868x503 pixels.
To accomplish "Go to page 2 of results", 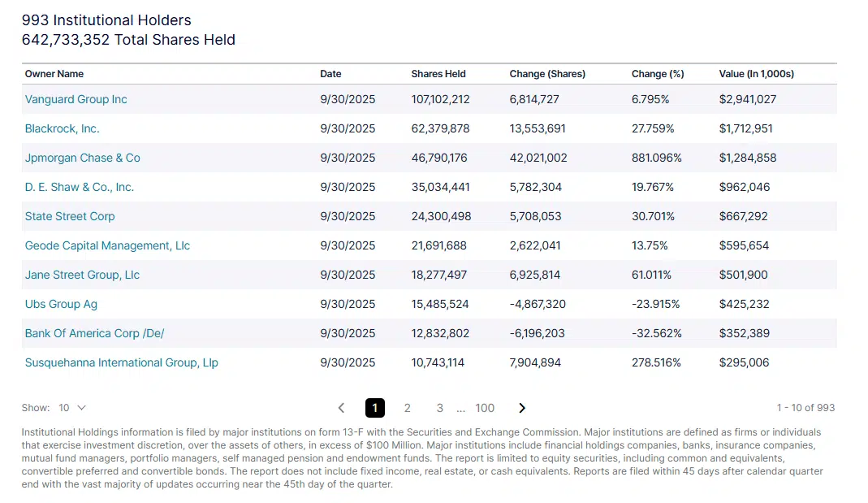I will click(408, 408).
